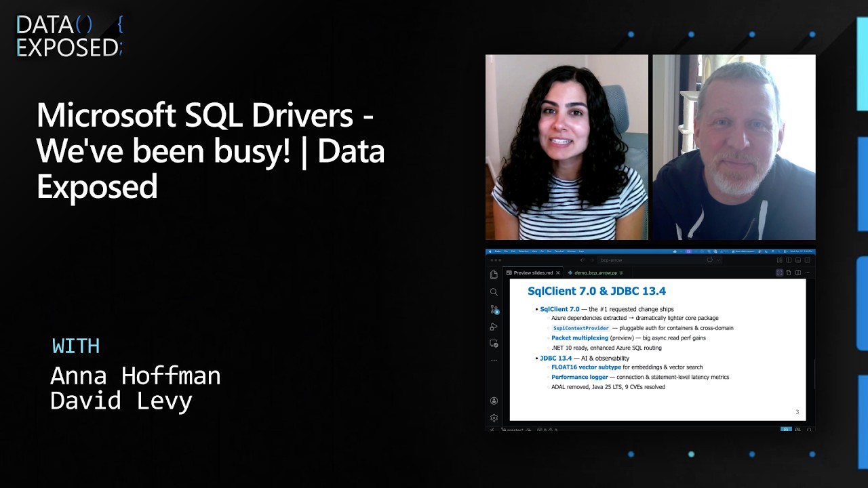Toggle the primary side bar

point(789,260)
